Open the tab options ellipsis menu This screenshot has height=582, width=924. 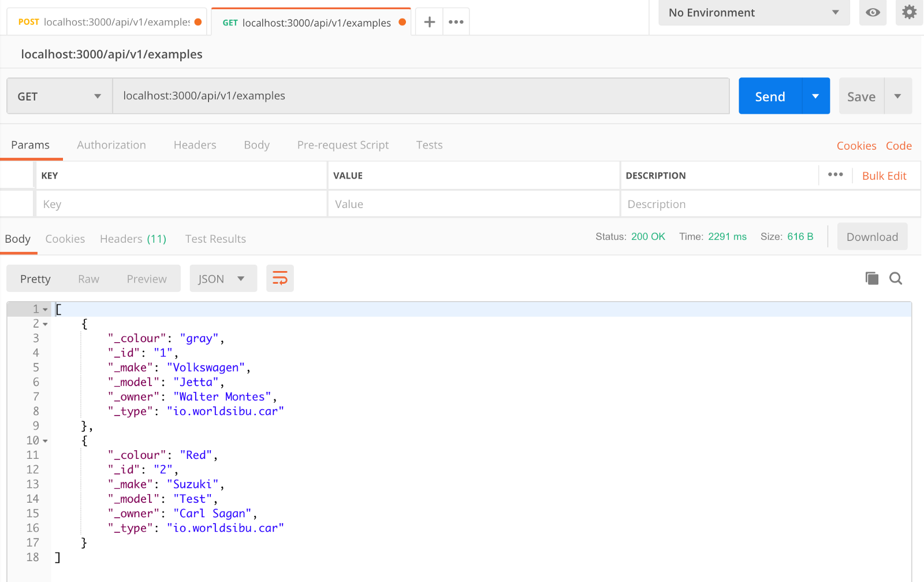[x=456, y=22]
